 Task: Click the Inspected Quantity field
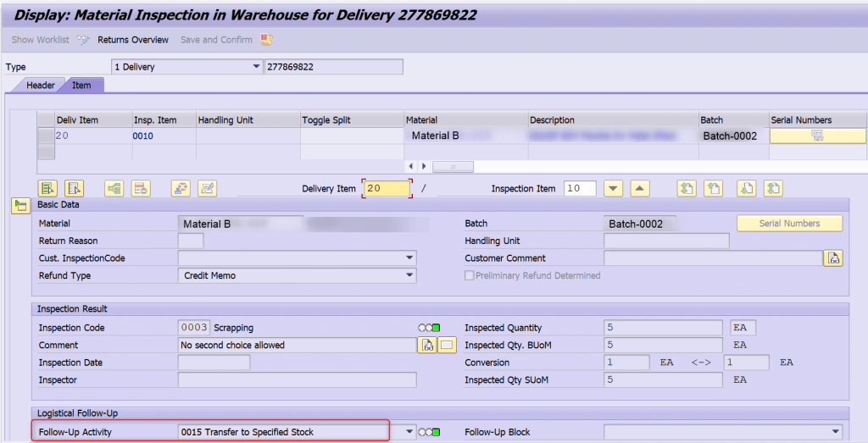pos(663,328)
